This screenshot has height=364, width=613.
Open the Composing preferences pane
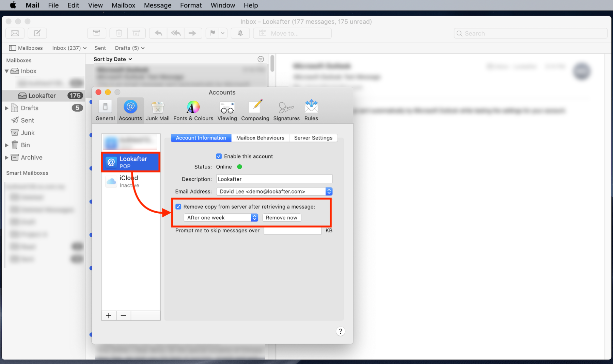click(x=255, y=110)
